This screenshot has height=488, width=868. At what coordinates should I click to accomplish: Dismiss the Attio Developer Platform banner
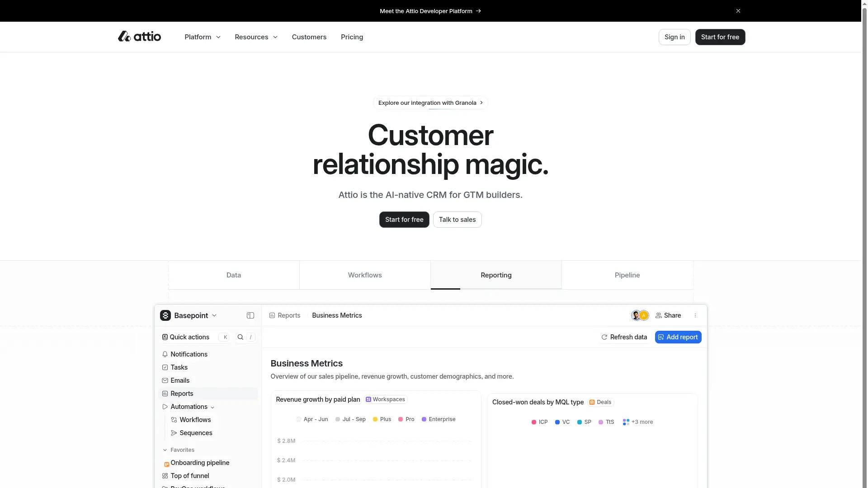(x=738, y=11)
